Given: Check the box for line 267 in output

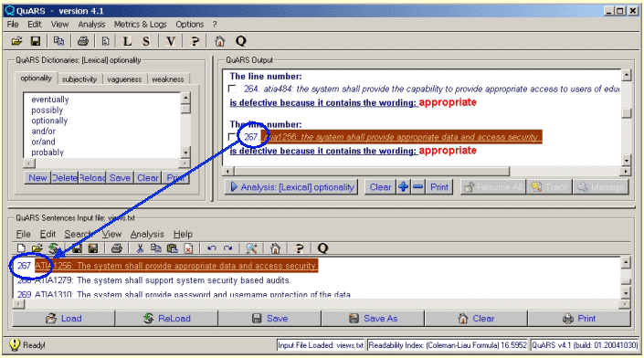Looking at the screenshot, I should coord(232,137).
